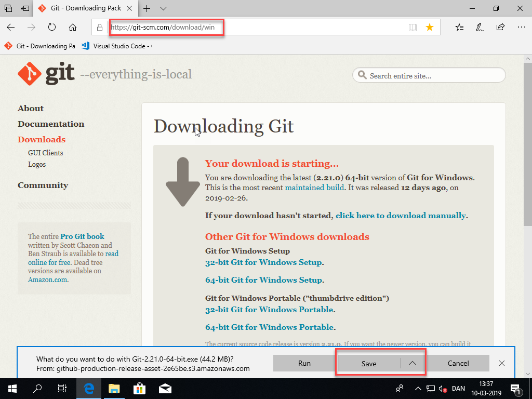Open People icon in system tray
The image size is (532, 399).
[x=400, y=389]
